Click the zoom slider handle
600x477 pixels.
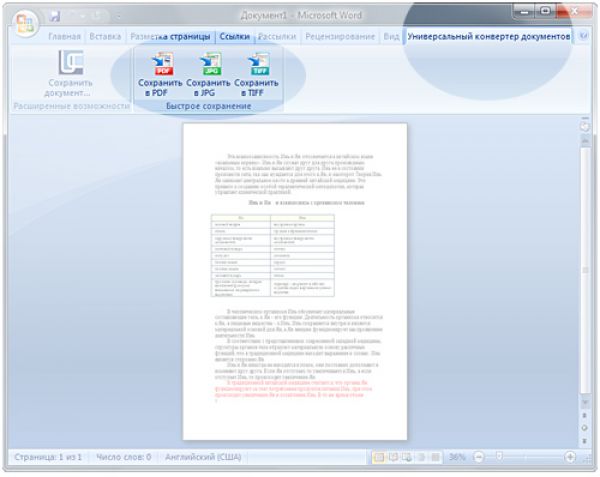(x=499, y=456)
